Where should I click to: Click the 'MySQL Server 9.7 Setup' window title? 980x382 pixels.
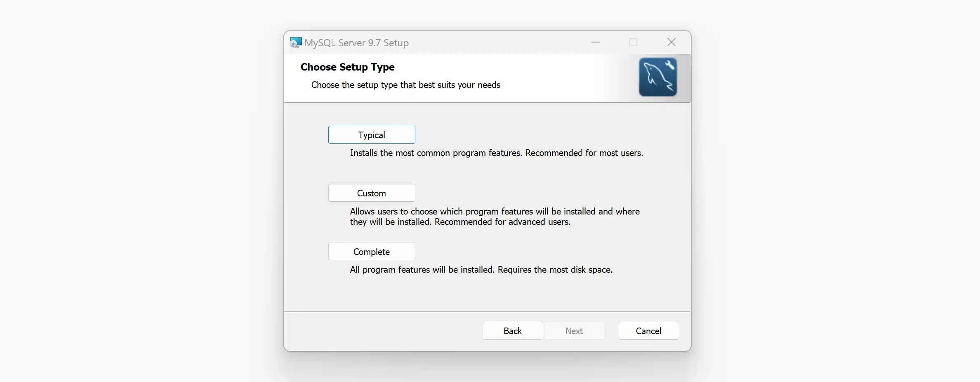pos(357,43)
